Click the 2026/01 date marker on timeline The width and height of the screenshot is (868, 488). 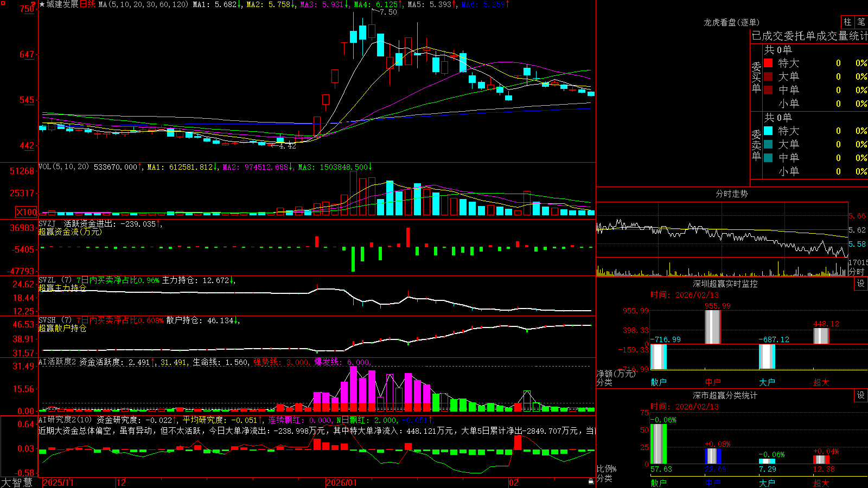tap(342, 483)
